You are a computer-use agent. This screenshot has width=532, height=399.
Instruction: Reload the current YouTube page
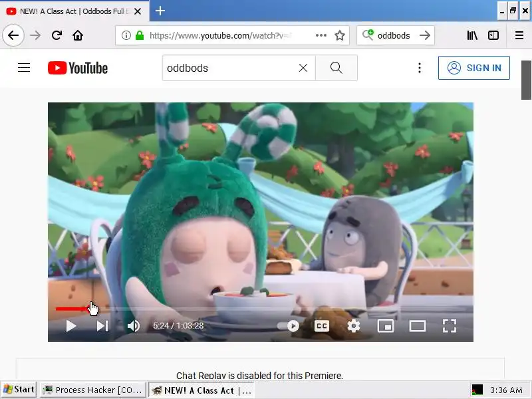tap(57, 35)
